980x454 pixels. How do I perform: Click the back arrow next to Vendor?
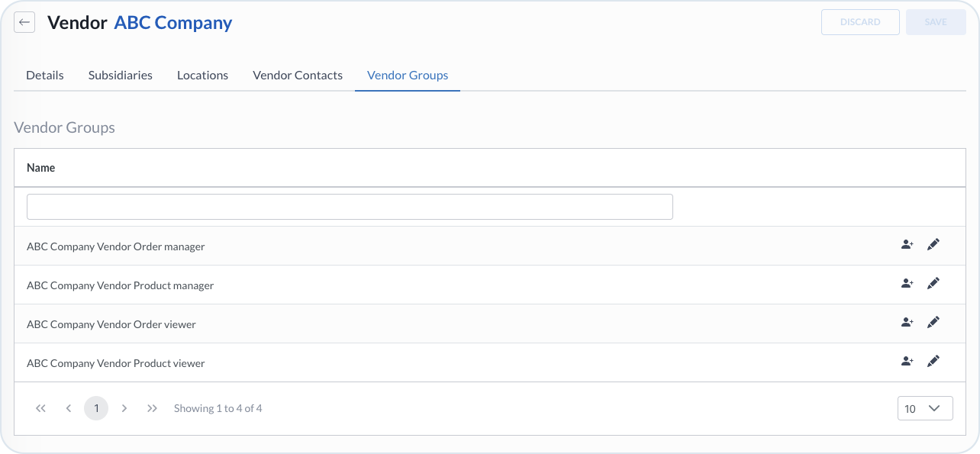tap(24, 23)
